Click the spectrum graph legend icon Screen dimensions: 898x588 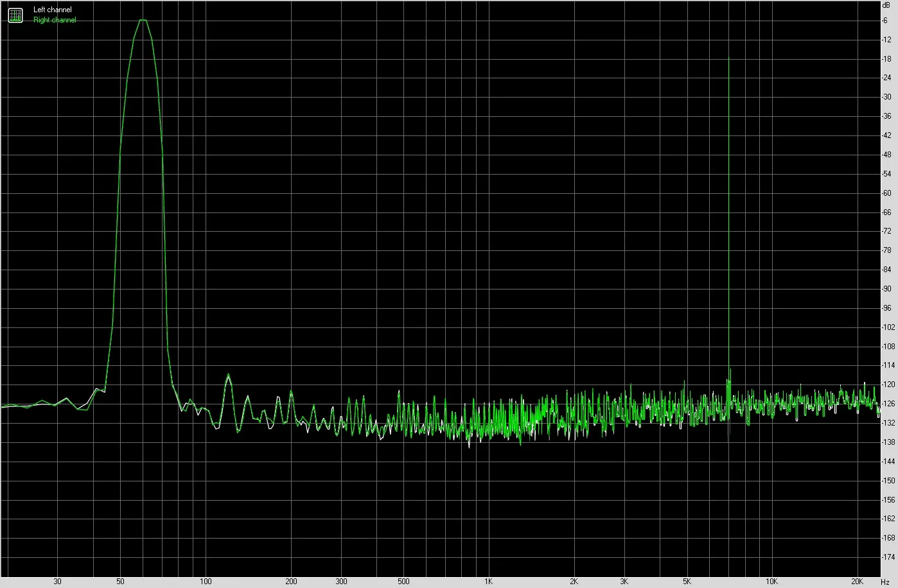pos(15,15)
